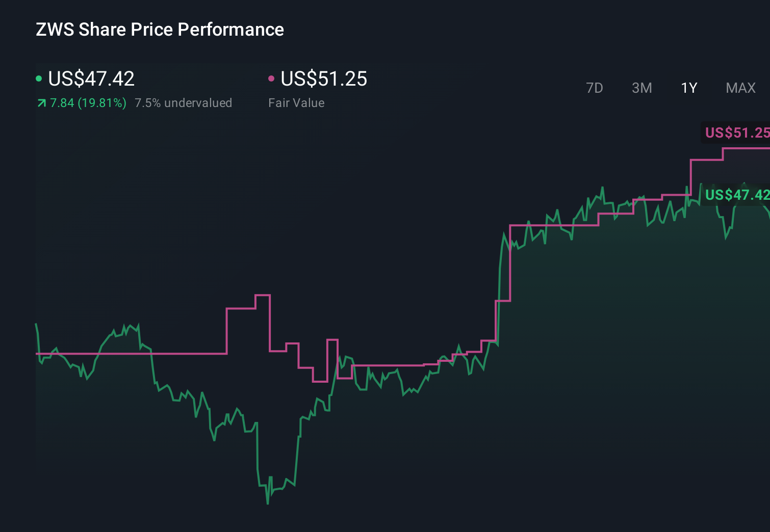Open details via the 7.84 (19.81%) change link
The height and width of the screenshot is (532, 770).
tap(88, 102)
